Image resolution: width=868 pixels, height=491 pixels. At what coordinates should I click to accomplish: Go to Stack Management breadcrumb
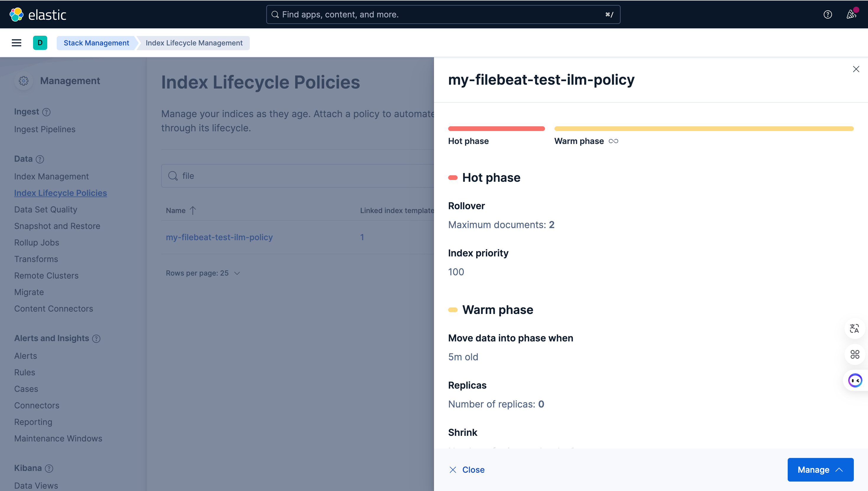(96, 43)
